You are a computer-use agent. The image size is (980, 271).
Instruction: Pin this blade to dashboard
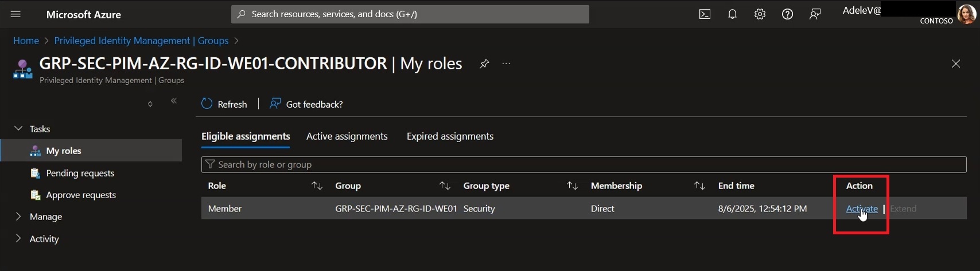[484, 64]
